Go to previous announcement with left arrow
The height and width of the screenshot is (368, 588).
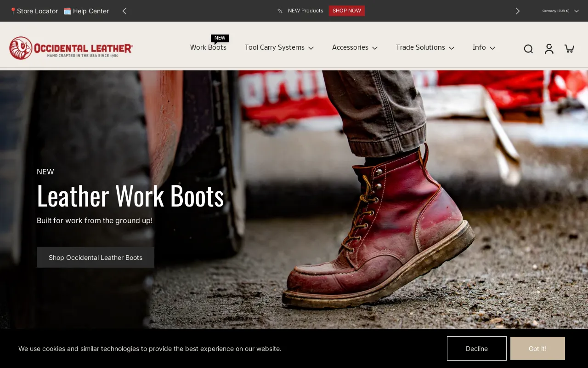tap(124, 11)
